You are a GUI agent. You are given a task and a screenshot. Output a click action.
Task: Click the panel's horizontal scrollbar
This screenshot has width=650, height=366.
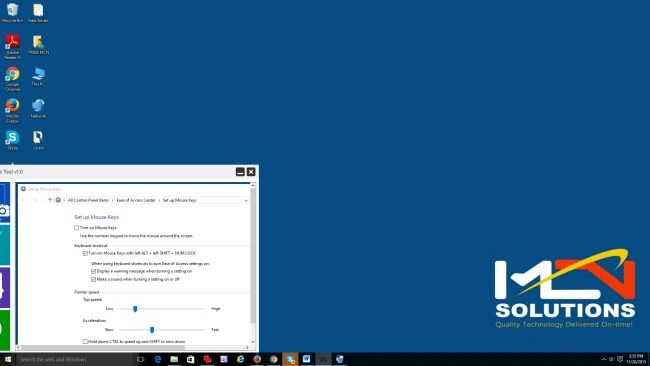[x=103, y=347]
